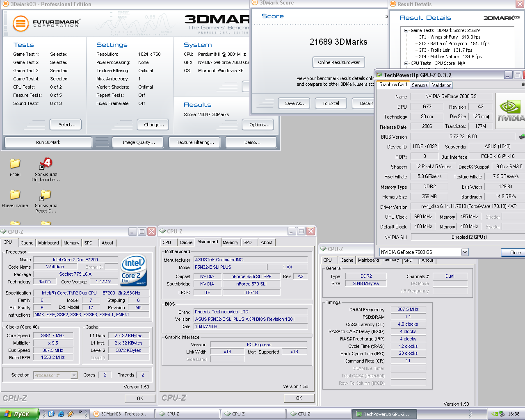This screenshot has width=525, height=420.
Task: Click the title icon of the CPU-Z Memory window
Action: [323, 249]
